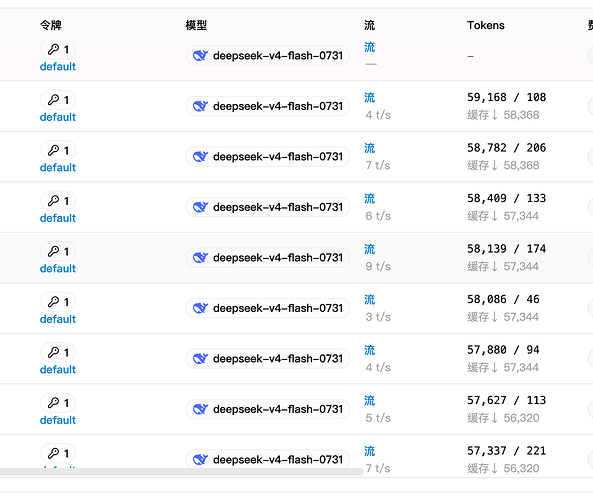Click cache 58,368 under 58,782 / 206

[x=503, y=165]
